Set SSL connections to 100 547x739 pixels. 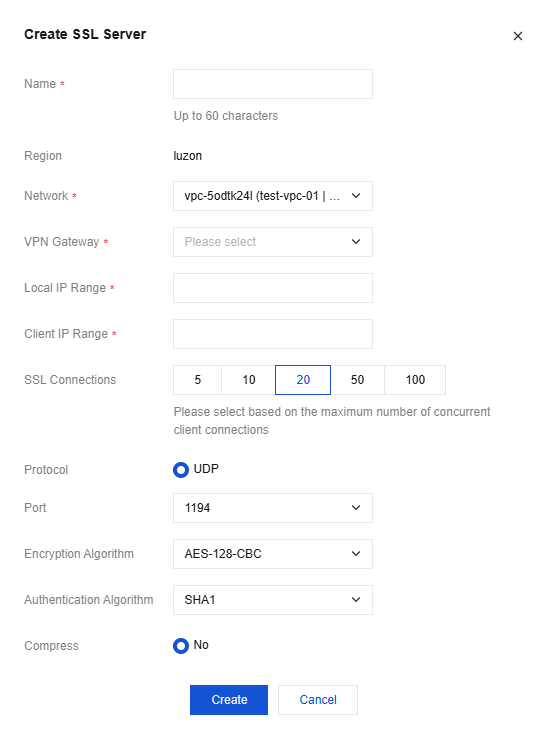[415, 380]
